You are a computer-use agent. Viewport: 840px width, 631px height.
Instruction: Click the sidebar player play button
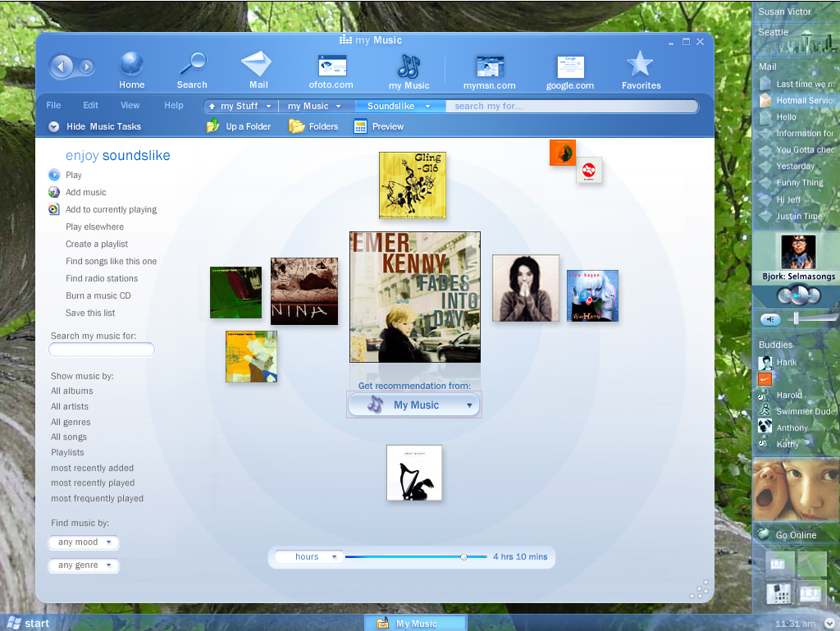[x=798, y=295]
